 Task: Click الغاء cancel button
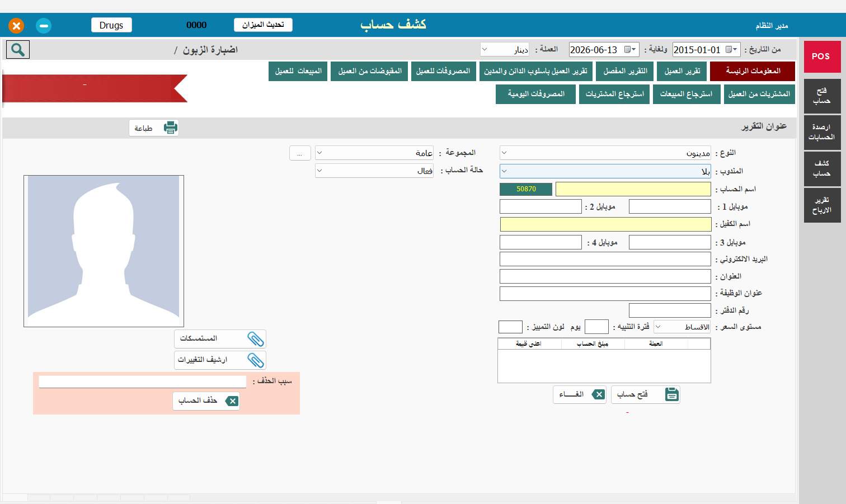pos(579,394)
